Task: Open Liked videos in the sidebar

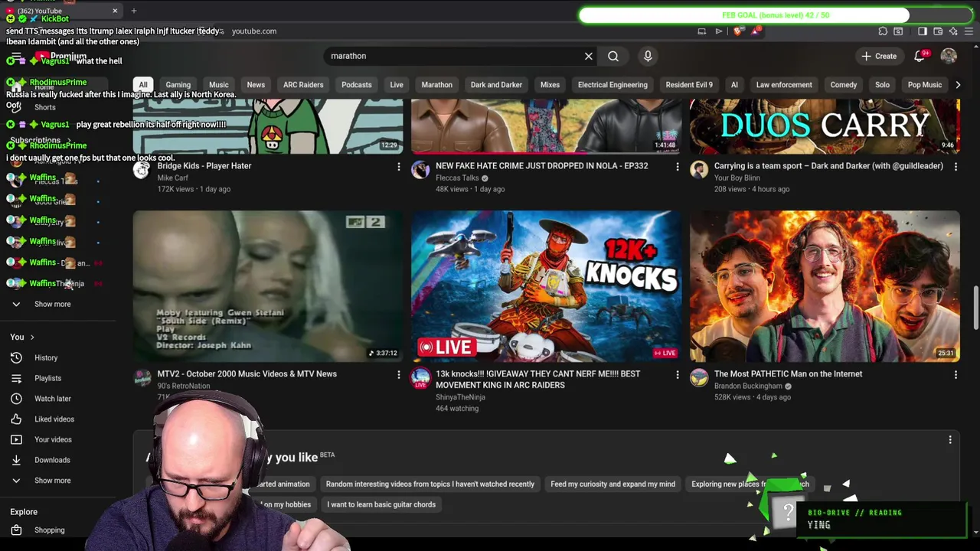Action: 54,419
